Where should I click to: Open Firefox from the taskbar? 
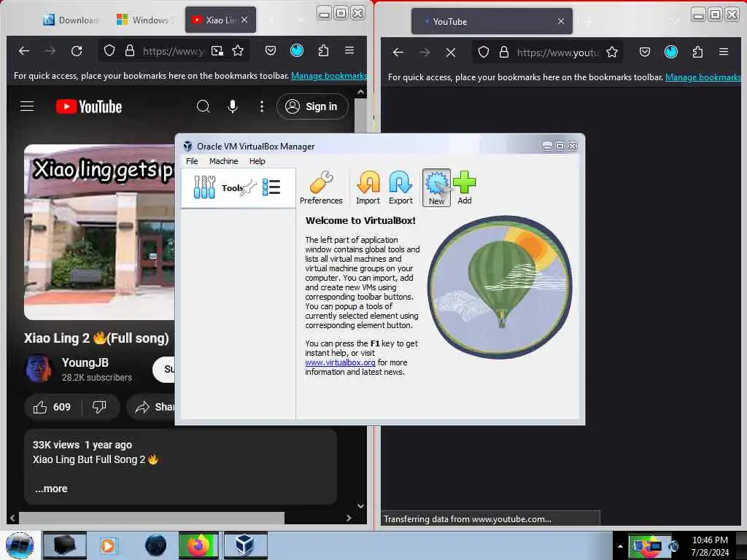[198, 545]
